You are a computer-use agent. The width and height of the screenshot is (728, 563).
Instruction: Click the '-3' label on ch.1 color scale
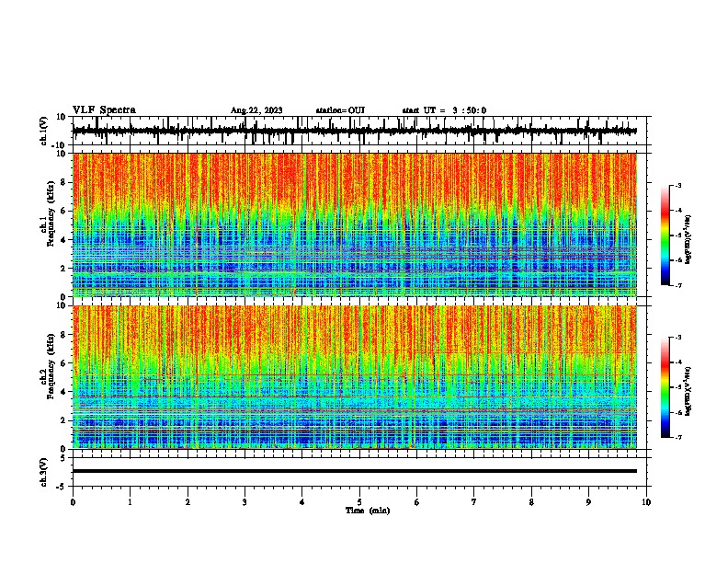click(x=677, y=185)
